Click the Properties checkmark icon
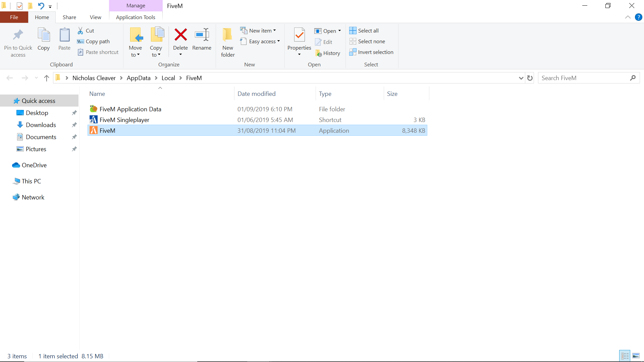The width and height of the screenshot is (644, 362). (x=299, y=35)
